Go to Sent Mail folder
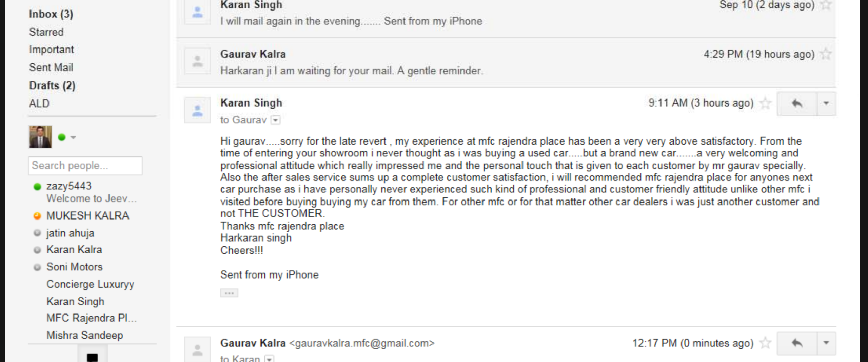This screenshot has height=362, width=868. 51,68
